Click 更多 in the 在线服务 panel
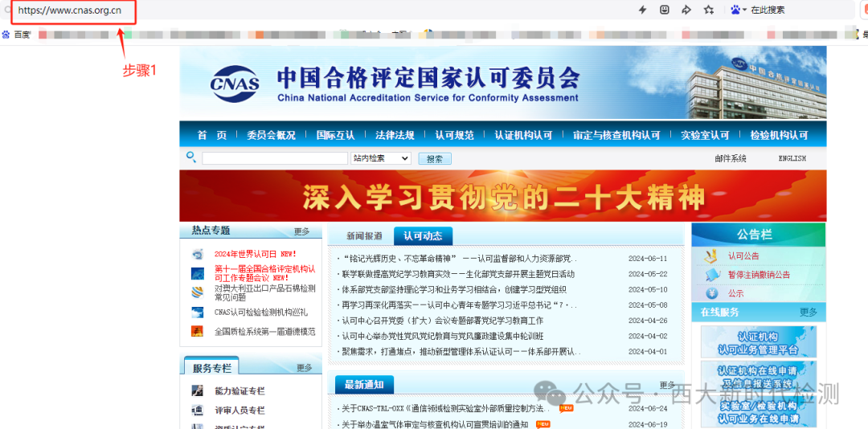The image size is (868, 429). click(x=809, y=313)
